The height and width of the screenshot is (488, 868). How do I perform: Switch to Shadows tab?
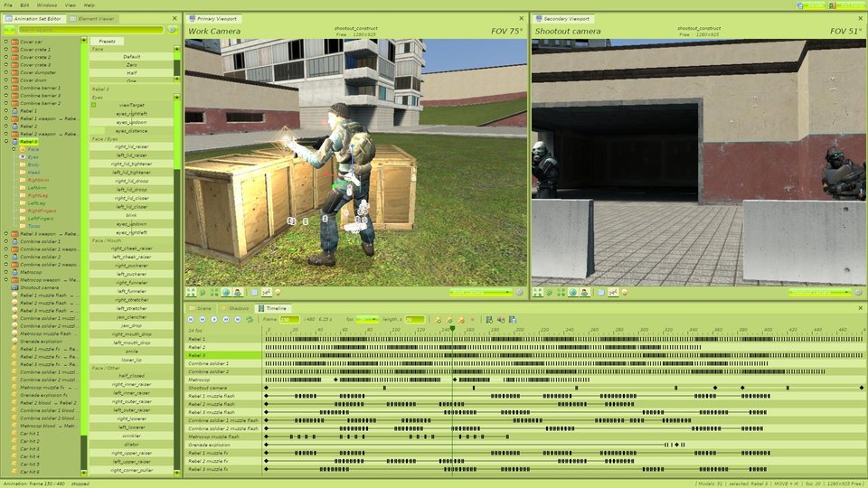coord(235,308)
